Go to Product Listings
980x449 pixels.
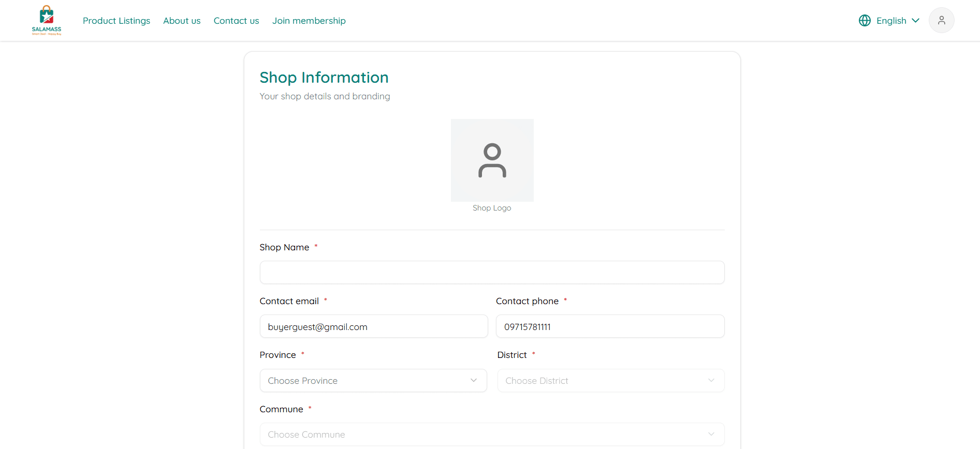tap(116, 21)
